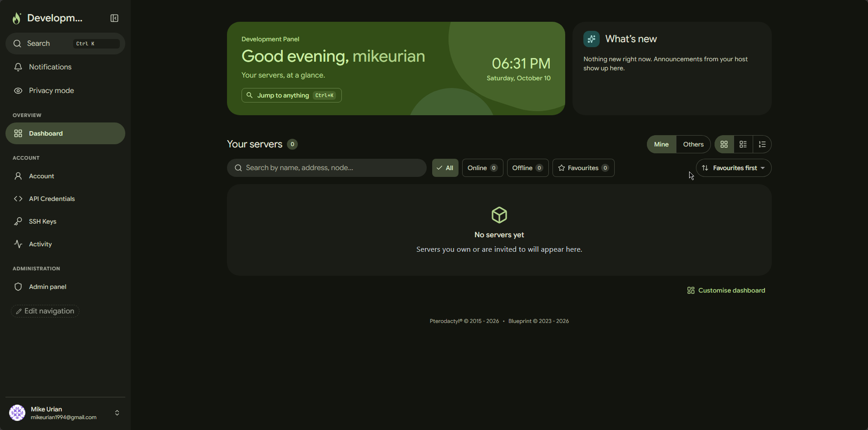Open the Activity log
868x430 pixels.
click(x=65, y=244)
